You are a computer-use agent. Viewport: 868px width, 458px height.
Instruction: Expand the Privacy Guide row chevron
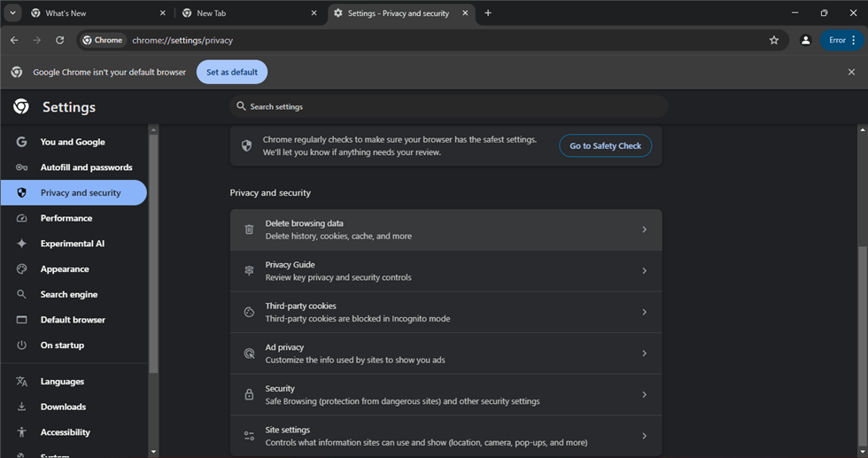click(x=644, y=271)
